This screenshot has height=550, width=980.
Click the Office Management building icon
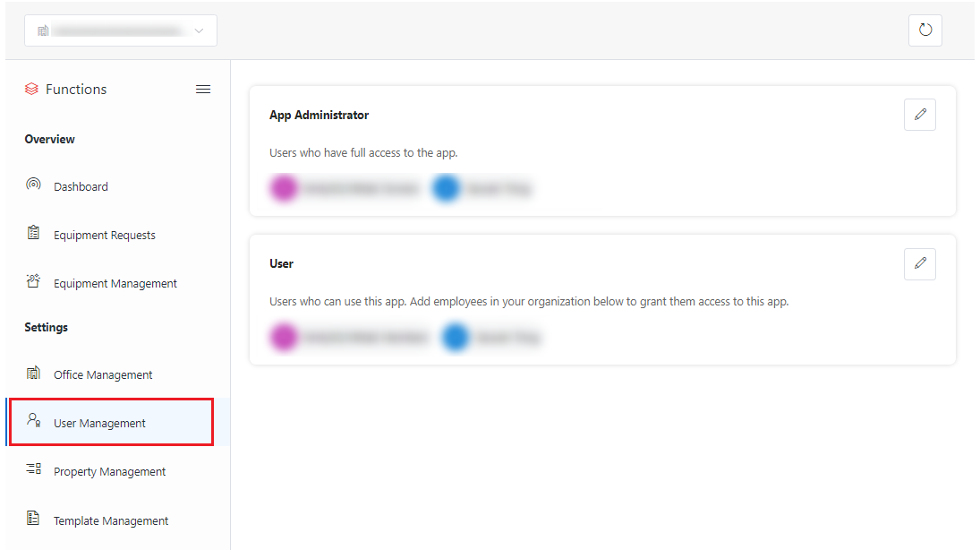(x=33, y=374)
